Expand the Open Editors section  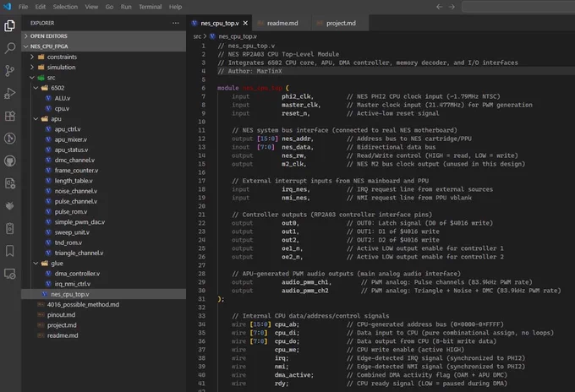pos(103,35)
